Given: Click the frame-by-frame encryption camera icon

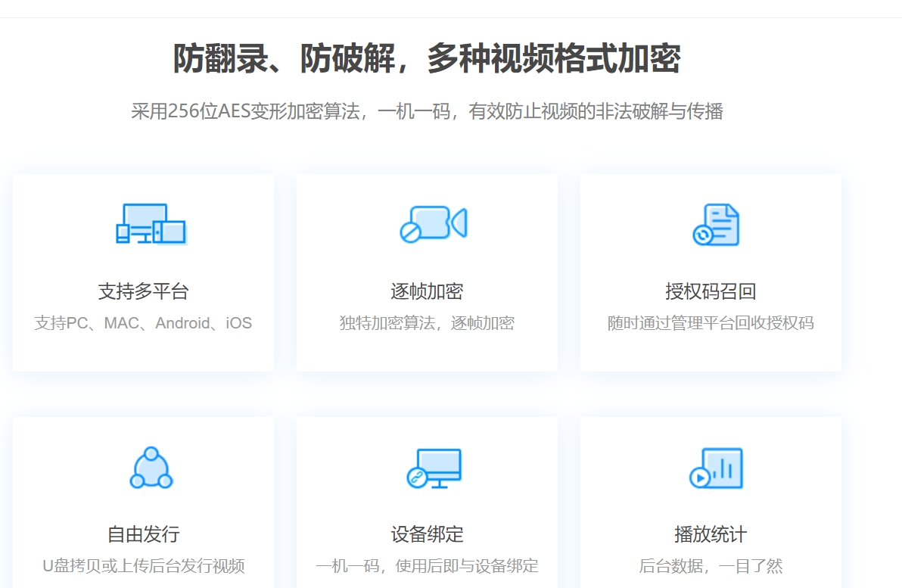Looking at the screenshot, I should coord(434,224).
